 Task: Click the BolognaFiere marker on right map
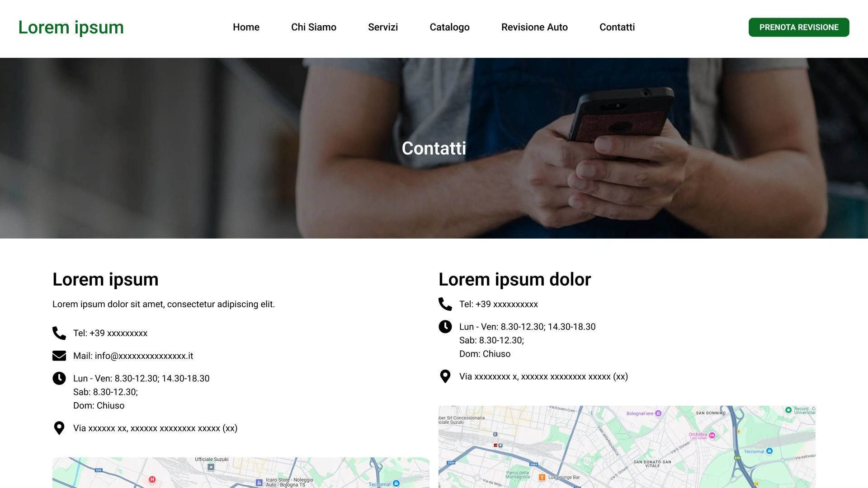[658, 413]
